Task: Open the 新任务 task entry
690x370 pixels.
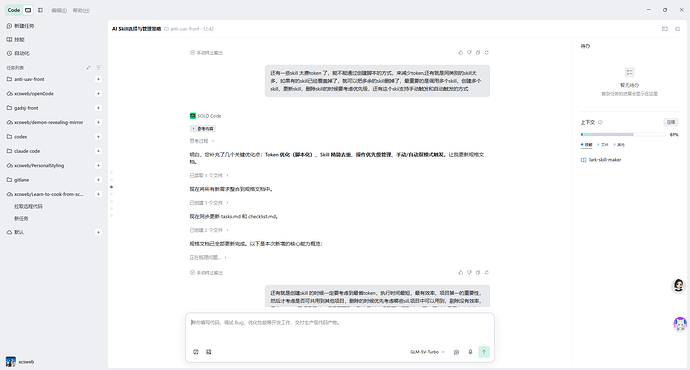Action: point(21,219)
